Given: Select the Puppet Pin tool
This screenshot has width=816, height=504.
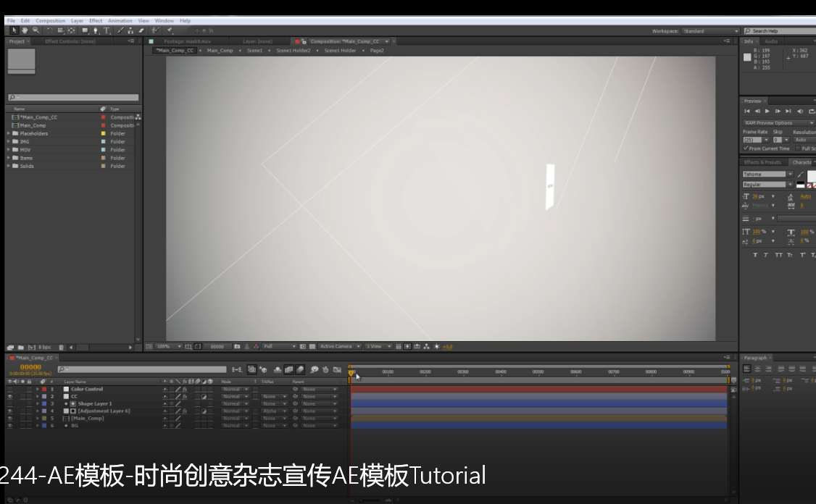Looking at the screenshot, I should (x=170, y=30).
